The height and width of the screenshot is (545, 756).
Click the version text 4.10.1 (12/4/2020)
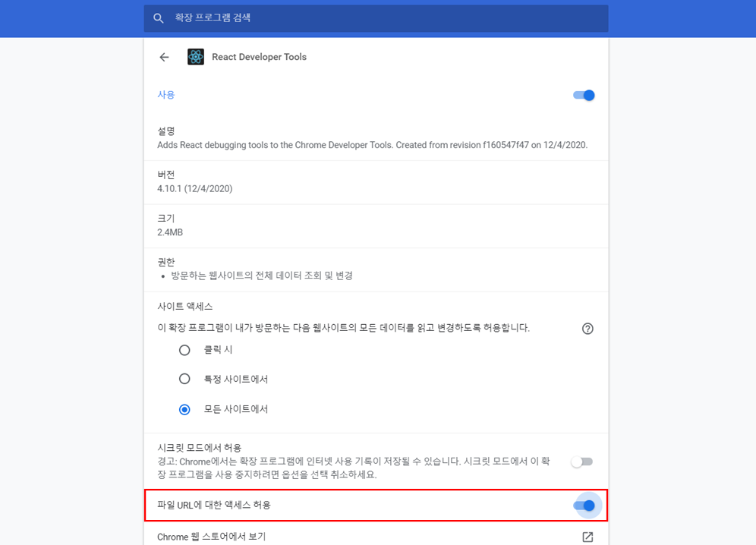coord(195,188)
